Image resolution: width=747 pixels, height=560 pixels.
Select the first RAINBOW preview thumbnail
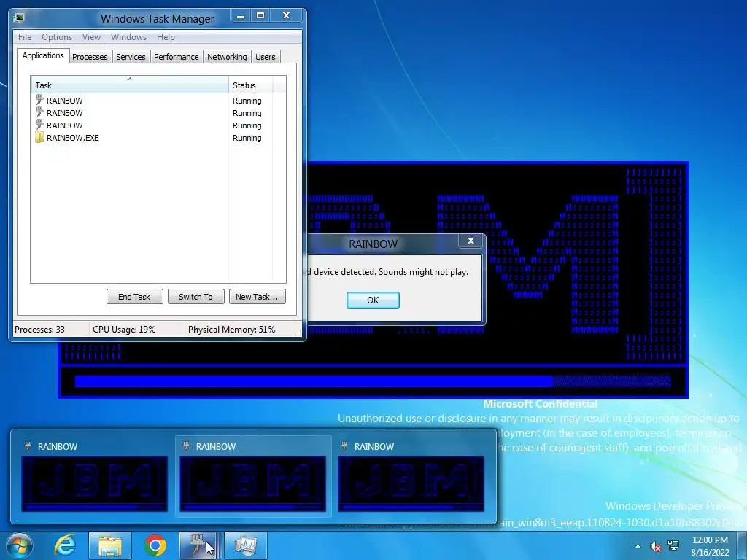[94, 476]
